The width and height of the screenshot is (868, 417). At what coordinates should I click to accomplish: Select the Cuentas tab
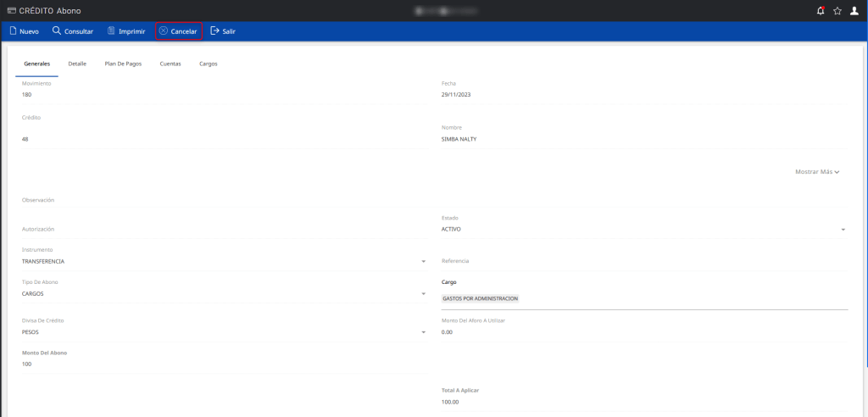170,64
